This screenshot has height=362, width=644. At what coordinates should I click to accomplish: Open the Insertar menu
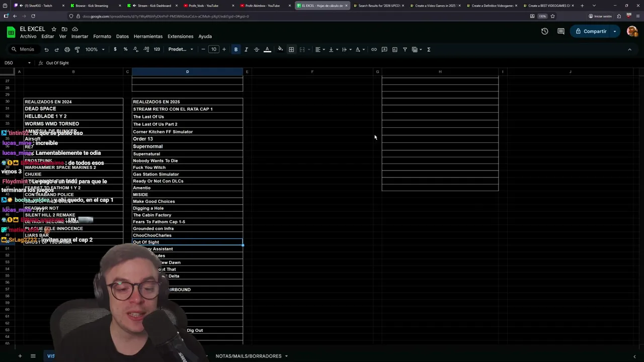click(79, 36)
